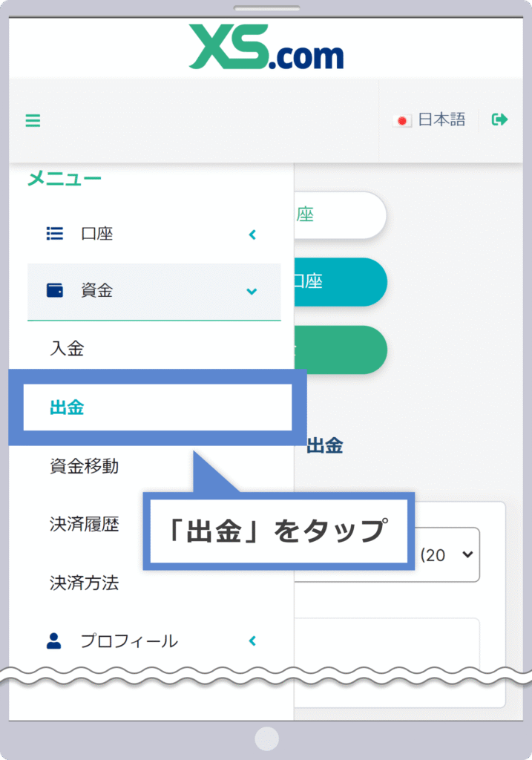
Task: Click the 資金 wallet icon
Action: [55, 290]
